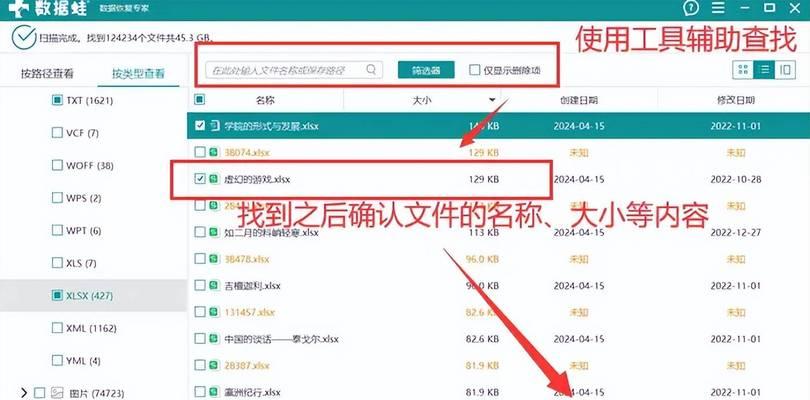
Task: Check the 38074.xlsx checkbox
Action: pos(199,152)
